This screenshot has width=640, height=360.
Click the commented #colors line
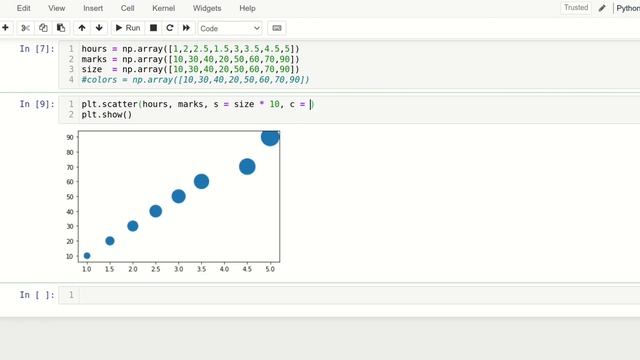[x=195, y=80]
